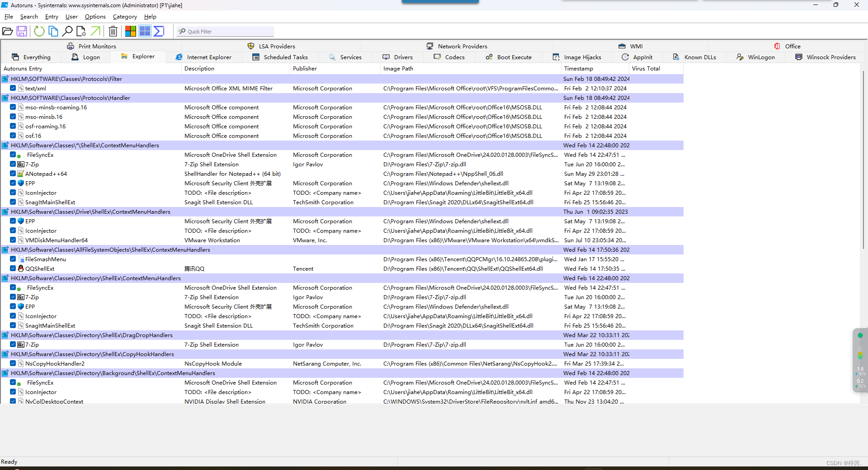Click the Find magnifier toolbar icon

(67, 31)
